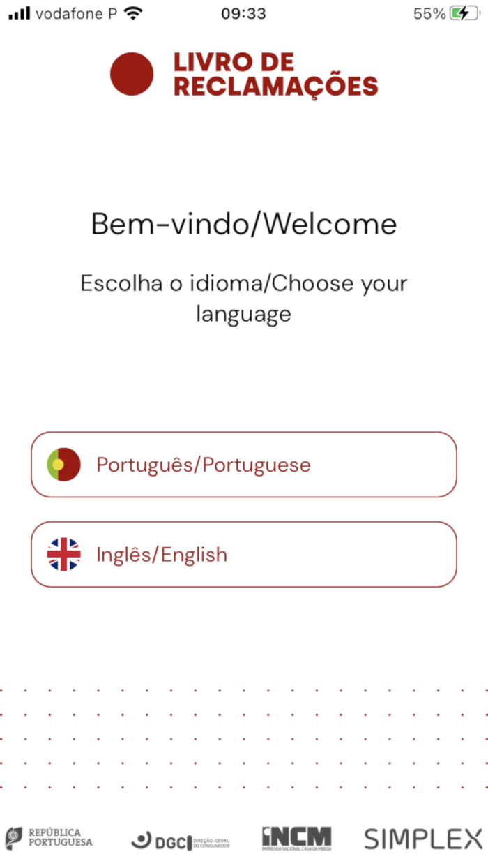Image resolution: width=488 pixels, height=868 pixels.
Task: Click the British Union Jack flag icon
Action: click(63, 554)
